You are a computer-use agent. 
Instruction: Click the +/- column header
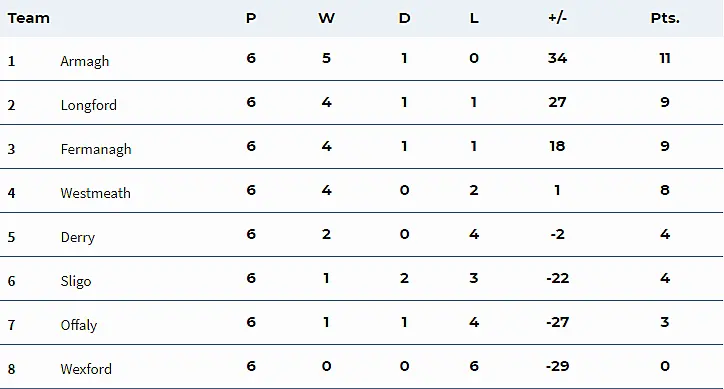pos(557,18)
